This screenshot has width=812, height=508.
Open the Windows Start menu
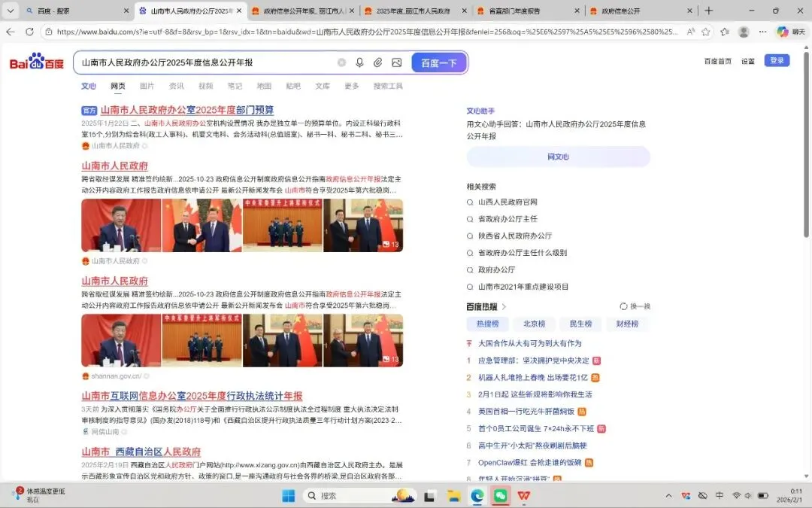tap(289, 495)
